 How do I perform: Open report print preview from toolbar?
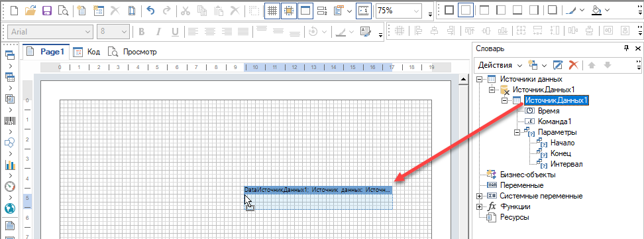coord(63,11)
